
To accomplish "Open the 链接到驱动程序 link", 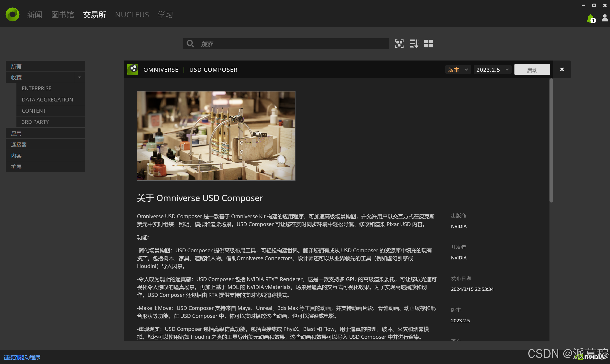I will coord(22,357).
